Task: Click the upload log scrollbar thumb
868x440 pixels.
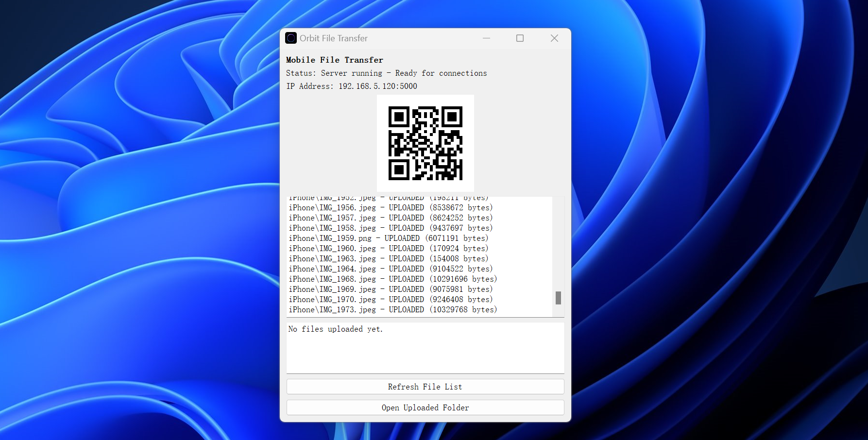Action: [x=558, y=298]
